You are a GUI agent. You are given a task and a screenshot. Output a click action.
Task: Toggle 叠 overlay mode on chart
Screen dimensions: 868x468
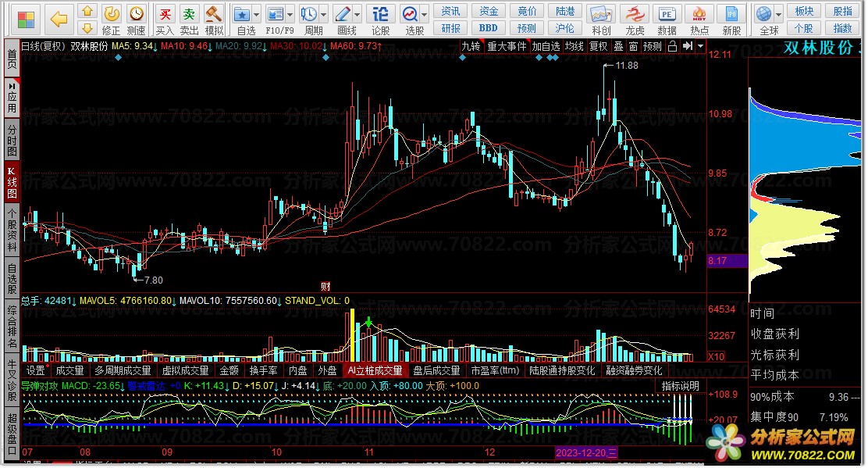coord(618,47)
